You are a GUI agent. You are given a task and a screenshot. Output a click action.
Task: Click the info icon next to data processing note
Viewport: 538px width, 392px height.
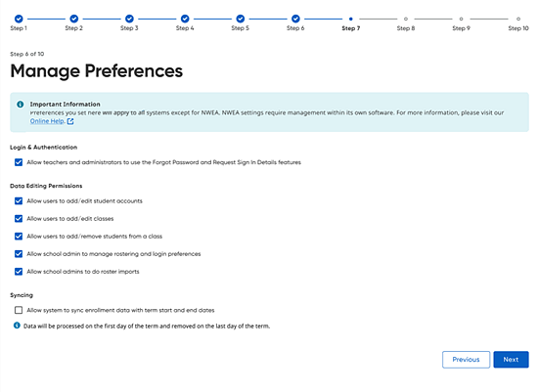[17, 326]
